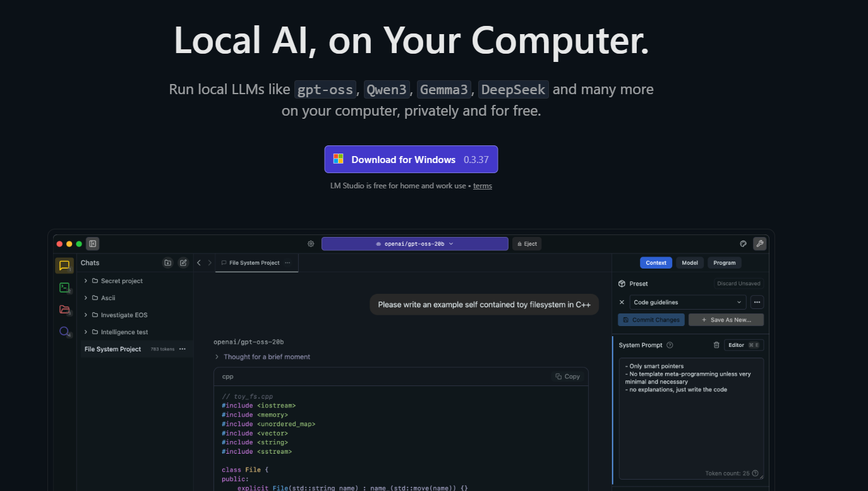
Task: Click Save As New button
Action: pyautogui.click(x=726, y=320)
